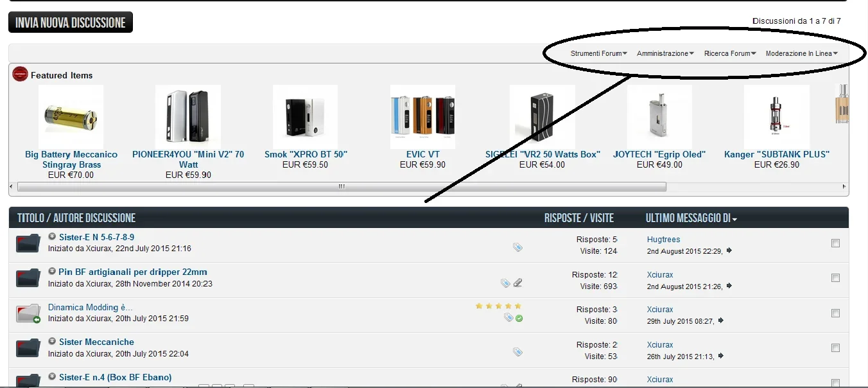Click the PIONEER4YOU Mini V2 thumbnail image
This screenshot has height=388, width=868.
188,117
